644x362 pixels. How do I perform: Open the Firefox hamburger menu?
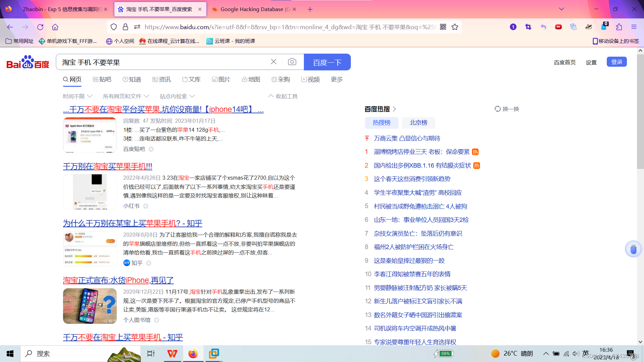pos(634,27)
